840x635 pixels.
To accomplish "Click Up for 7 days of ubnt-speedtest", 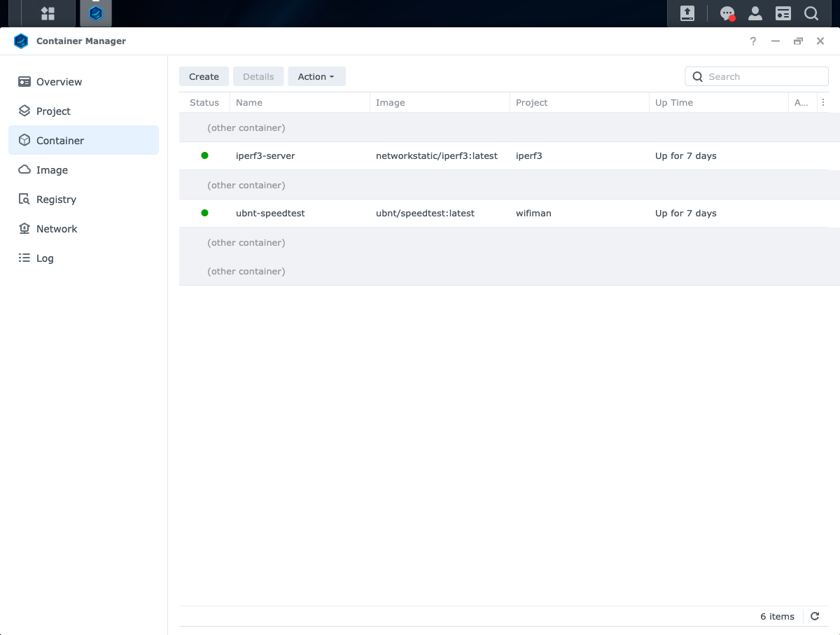I will pos(686,213).
